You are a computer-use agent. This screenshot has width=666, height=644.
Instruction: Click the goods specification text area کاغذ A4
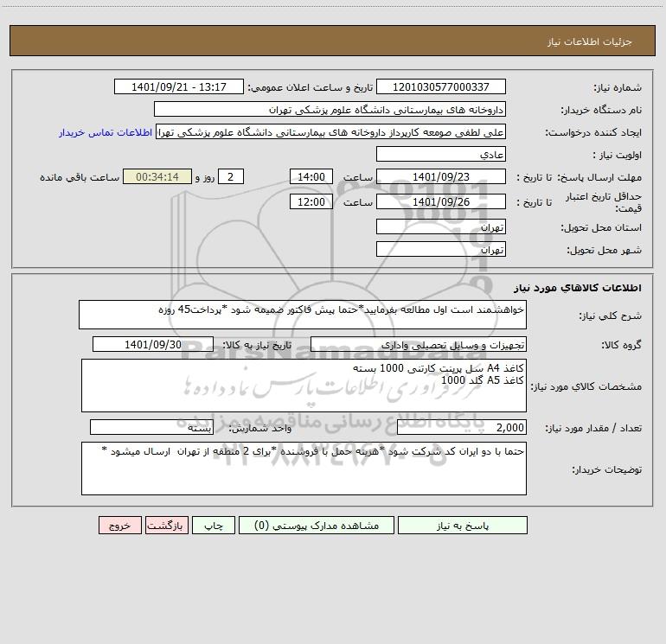click(304, 386)
